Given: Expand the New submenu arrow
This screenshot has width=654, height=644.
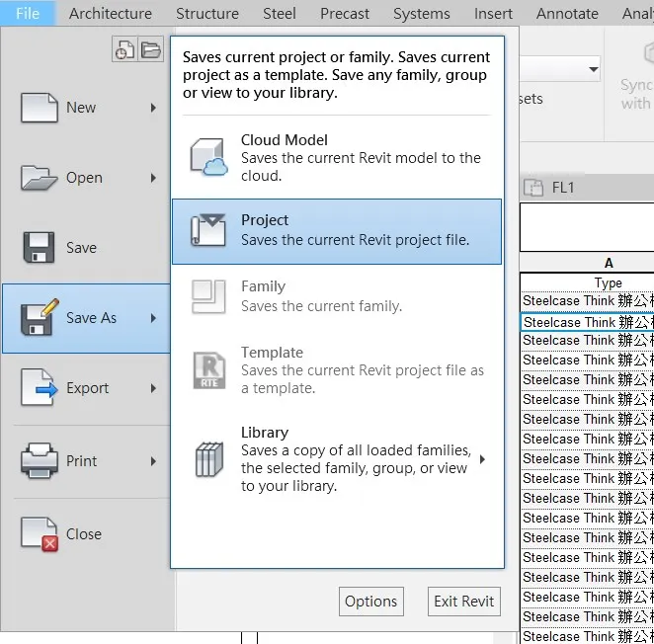Looking at the screenshot, I should (x=153, y=108).
